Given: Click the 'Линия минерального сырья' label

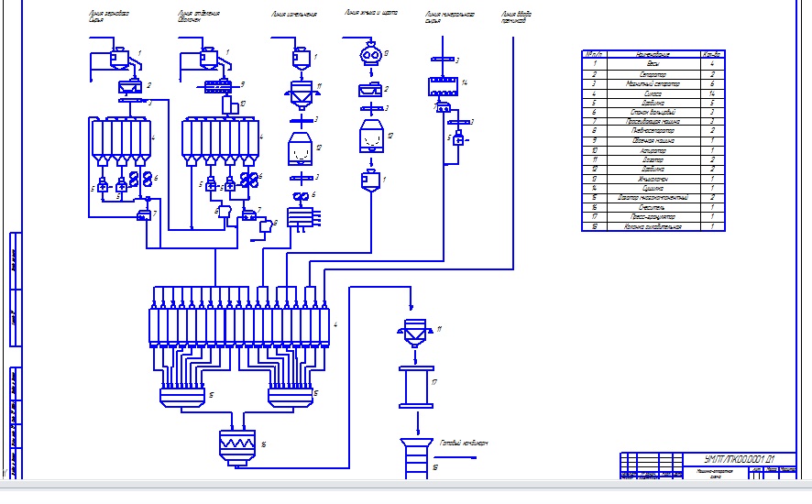Looking at the screenshot, I should [449, 17].
